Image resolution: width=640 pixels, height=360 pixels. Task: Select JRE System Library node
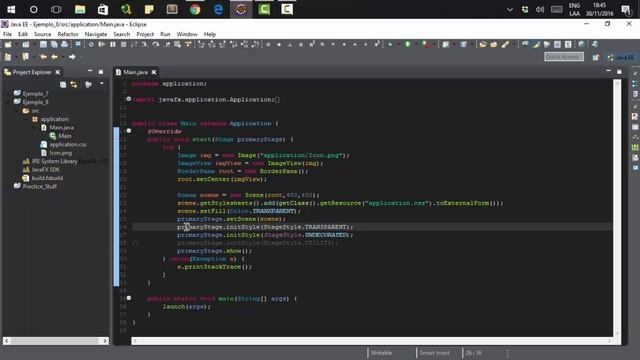click(x=54, y=161)
